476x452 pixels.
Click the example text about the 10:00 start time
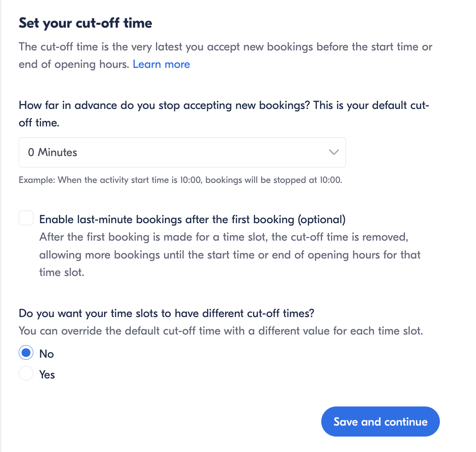click(180, 180)
